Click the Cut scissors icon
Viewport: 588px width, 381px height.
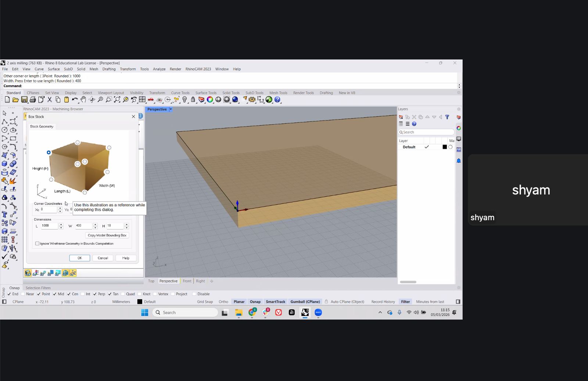click(x=50, y=100)
